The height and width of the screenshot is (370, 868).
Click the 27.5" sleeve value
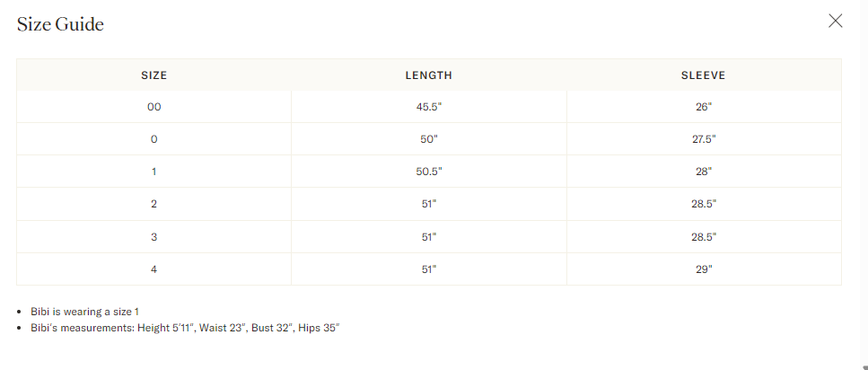click(x=704, y=139)
